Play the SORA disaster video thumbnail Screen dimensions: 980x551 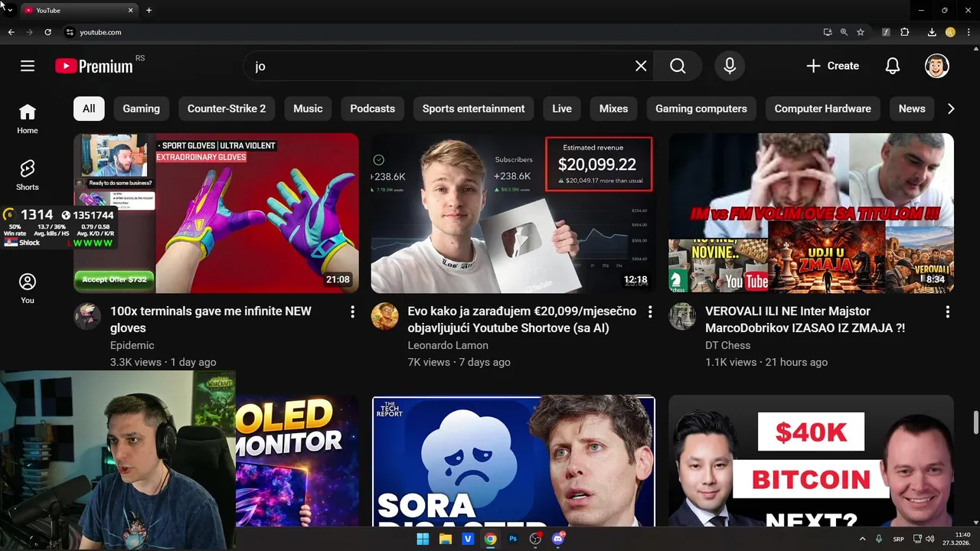[x=513, y=461]
